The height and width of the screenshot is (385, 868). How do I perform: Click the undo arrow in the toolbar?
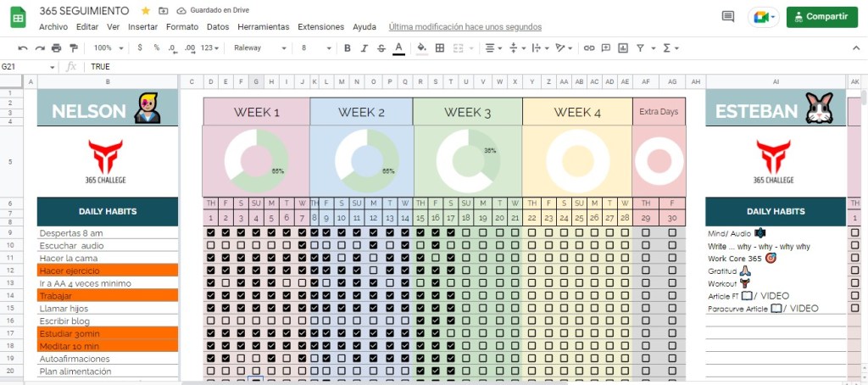tap(23, 47)
